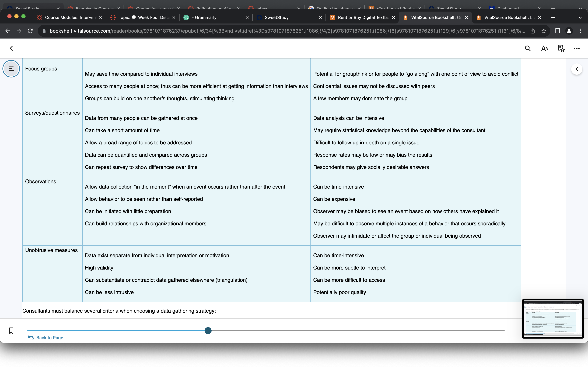Click the 'Surveys/questionnaires' row heading
Viewport: 588px width, 368px height.
pos(52,113)
